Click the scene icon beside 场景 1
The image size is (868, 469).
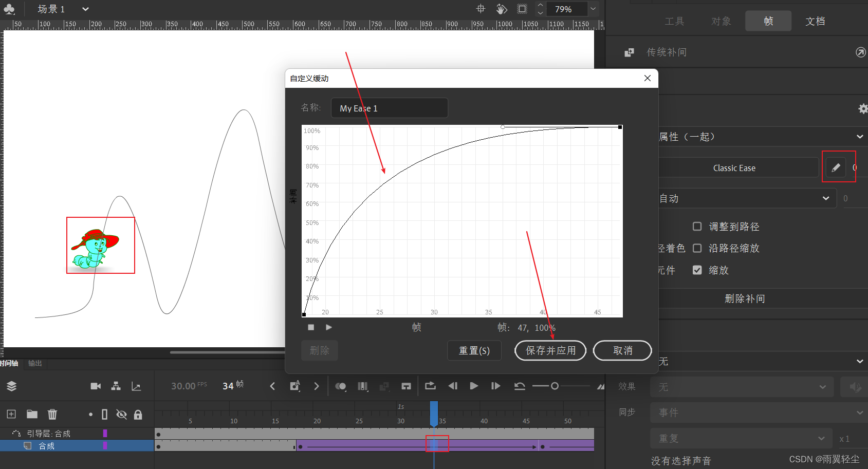[9, 9]
